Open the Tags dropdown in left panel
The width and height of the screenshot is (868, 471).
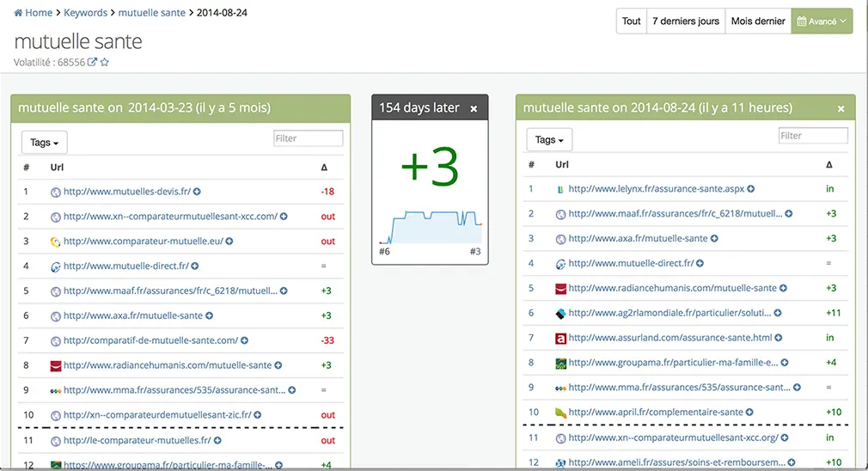(45, 142)
